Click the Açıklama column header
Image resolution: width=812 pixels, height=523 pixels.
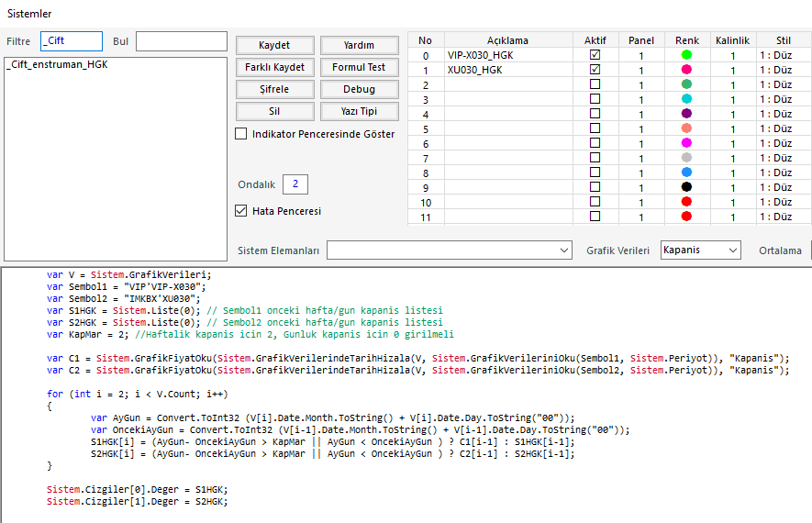tap(508, 40)
